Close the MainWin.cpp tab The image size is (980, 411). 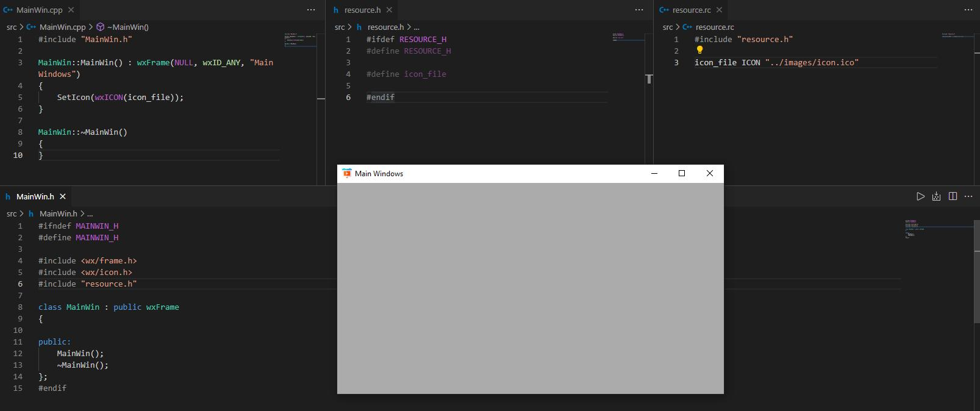[x=71, y=10]
